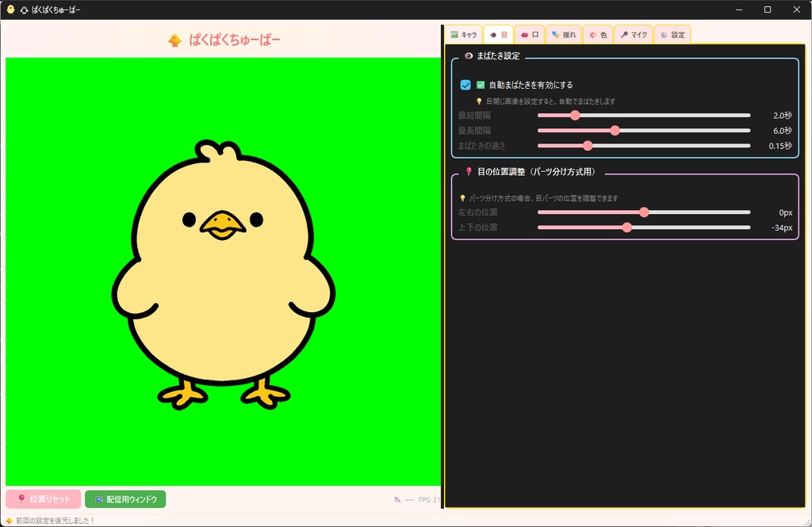Adjust the 上下の位置 slider
812x527 pixels.
tap(644, 227)
